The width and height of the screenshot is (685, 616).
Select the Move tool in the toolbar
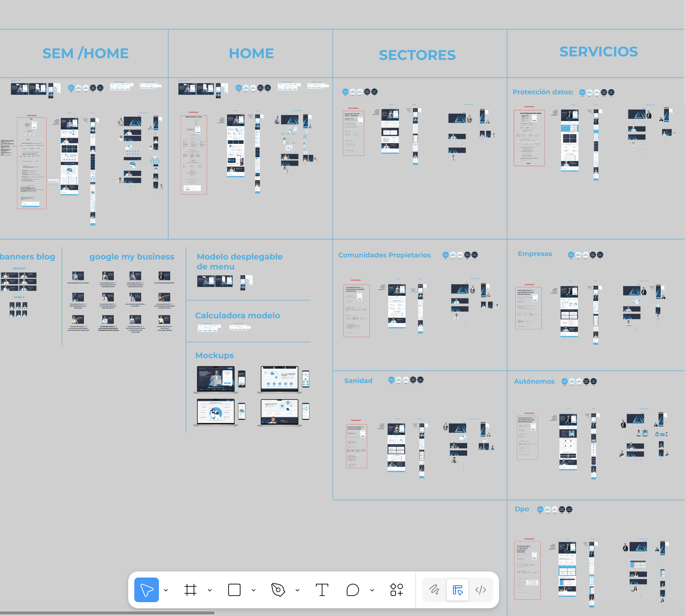(x=146, y=590)
